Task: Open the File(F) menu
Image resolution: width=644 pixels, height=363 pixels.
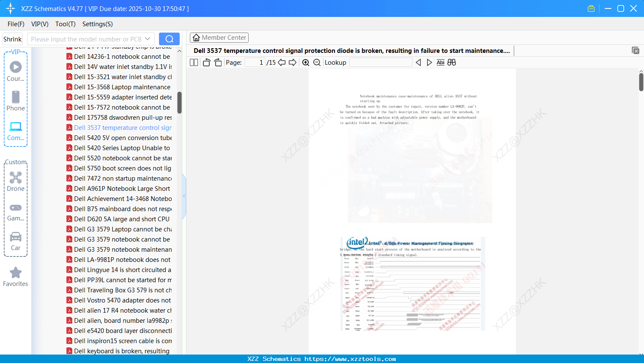Action: pyautogui.click(x=16, y=24)
